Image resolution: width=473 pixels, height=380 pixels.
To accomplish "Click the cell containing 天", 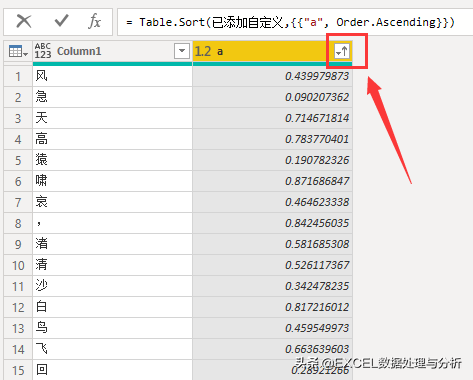I will pyautogui.click(x=112, y=118).
